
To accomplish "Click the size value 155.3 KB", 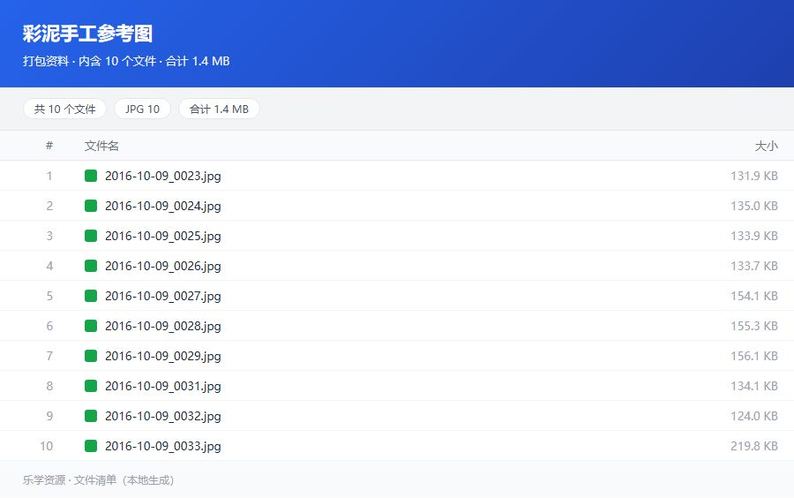I will 754,326.
